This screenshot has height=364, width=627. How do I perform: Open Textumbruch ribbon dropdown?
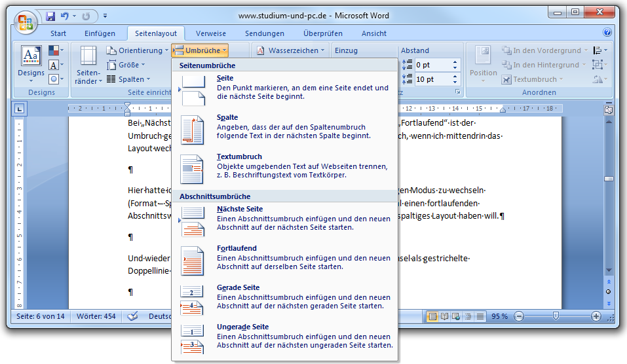pyautogui.click(x=532, y=79)
